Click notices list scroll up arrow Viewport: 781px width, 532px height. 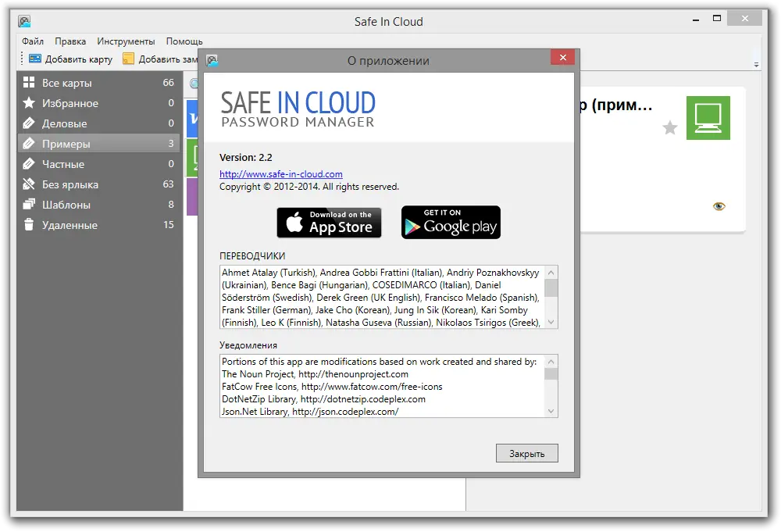(x=551, y=362)
